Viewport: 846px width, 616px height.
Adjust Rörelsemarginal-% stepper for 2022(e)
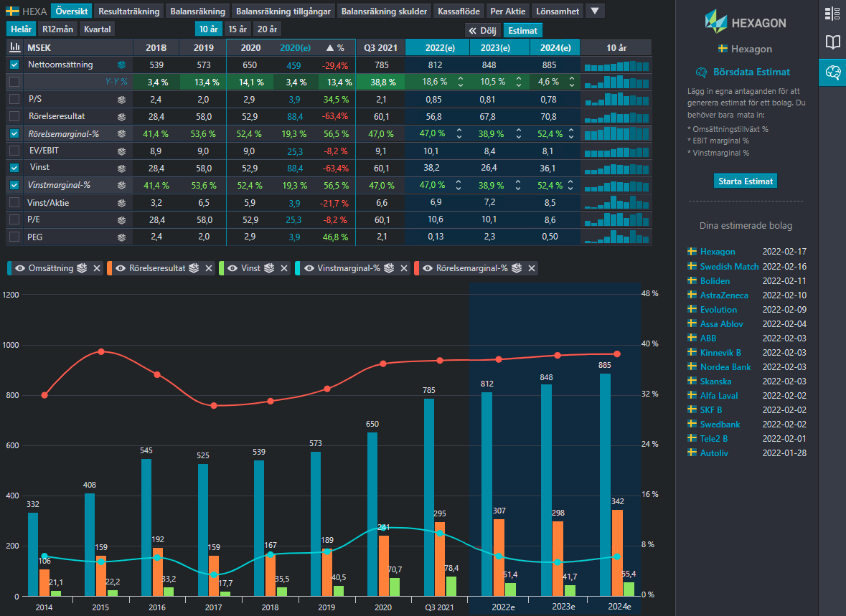tap(459, 134)
